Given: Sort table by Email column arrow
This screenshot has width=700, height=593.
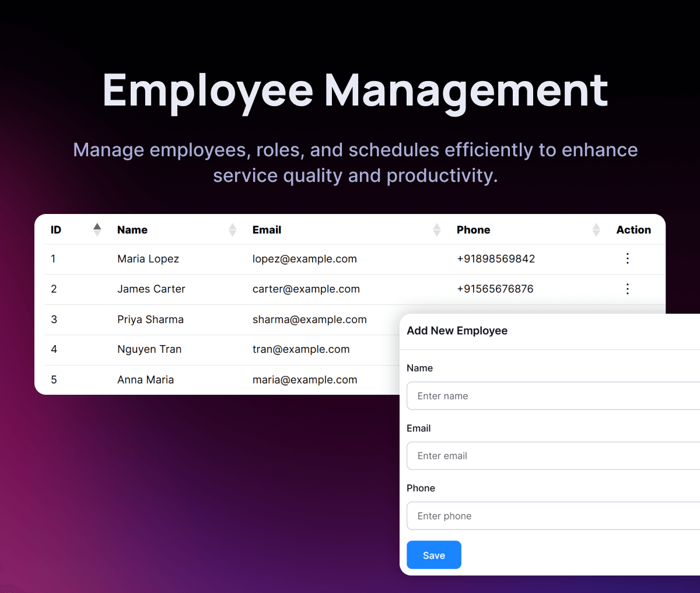Looking at the screenshot, I should (x=437, y=230).
